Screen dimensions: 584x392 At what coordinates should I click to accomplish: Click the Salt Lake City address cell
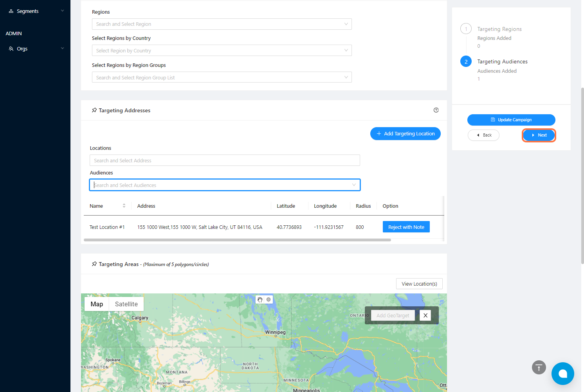point(200,227)
